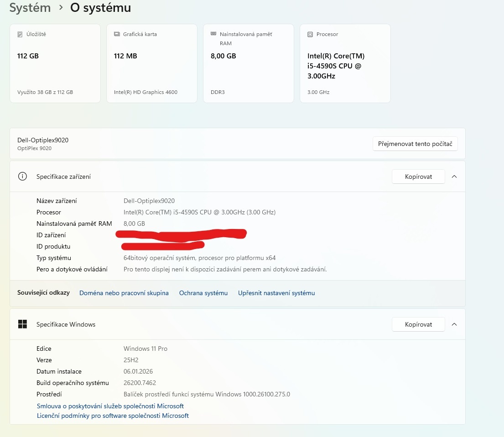Click the DDR3 memory type text
Viewport: 504px width, 437px height.
tap(218, 92)
